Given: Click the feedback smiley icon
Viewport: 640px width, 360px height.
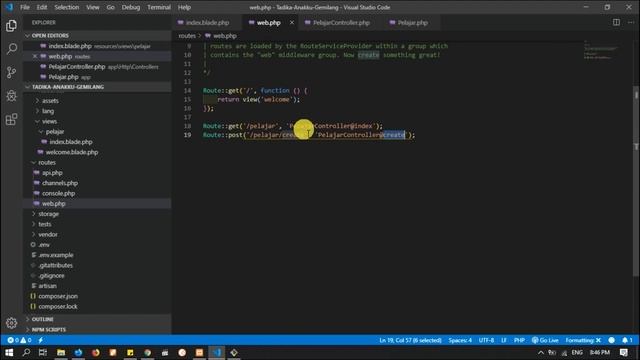Looking at the screenshot, I should pyautogui.click(x=611, y=340).
